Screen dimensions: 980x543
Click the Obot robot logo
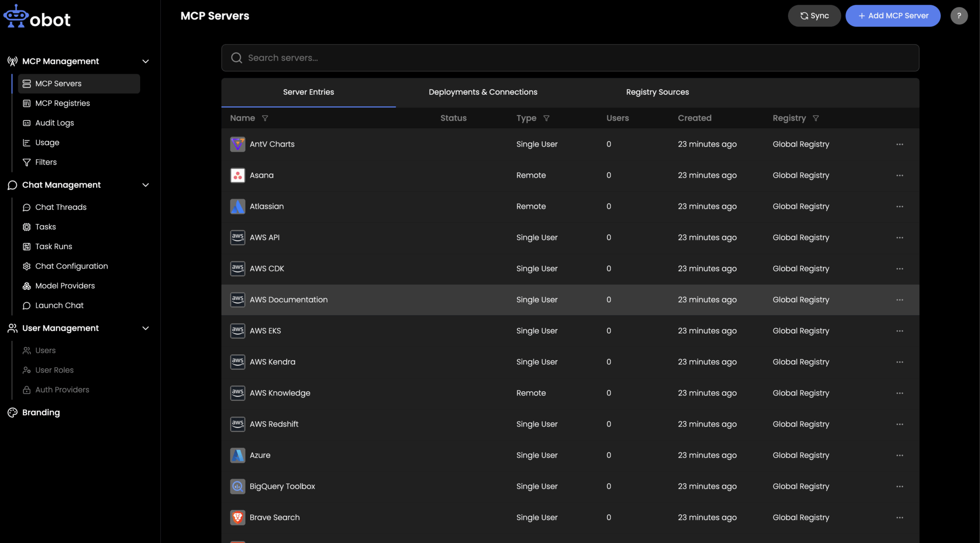16,16
